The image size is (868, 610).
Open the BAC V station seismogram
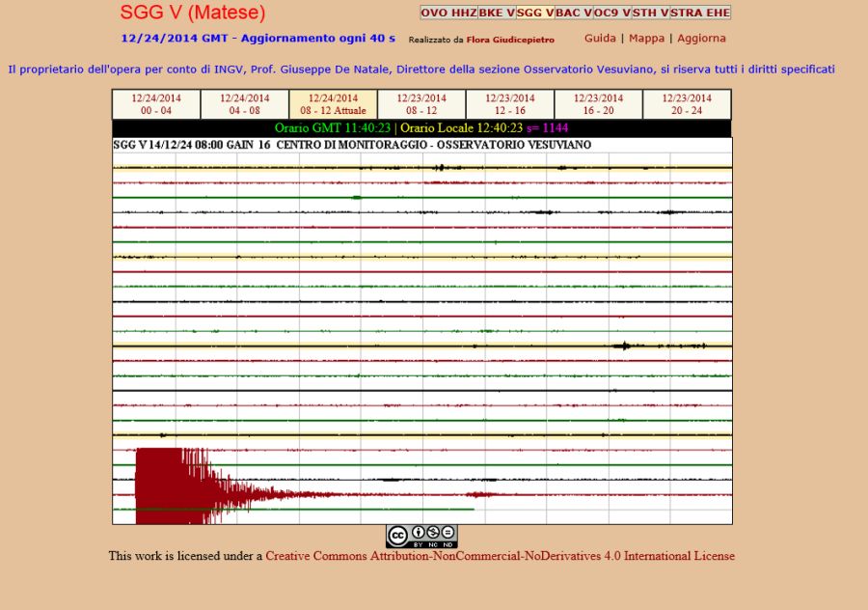[574, 13]
